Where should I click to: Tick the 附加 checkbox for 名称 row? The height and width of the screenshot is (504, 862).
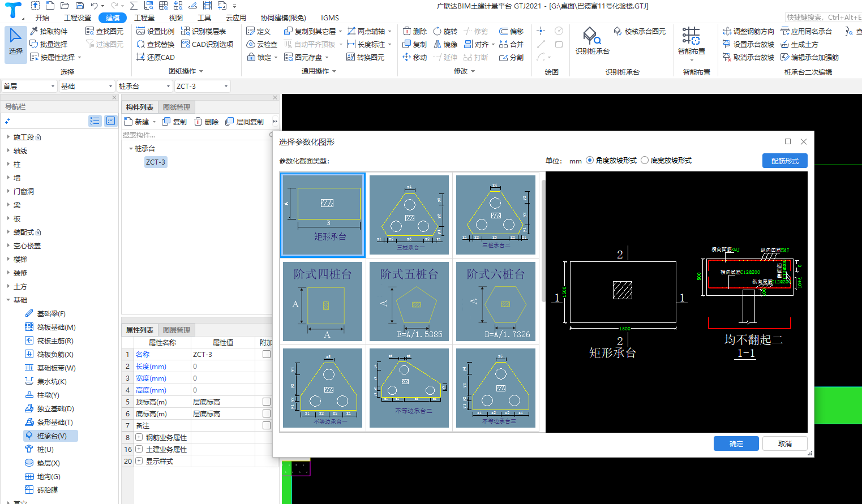[267, 354]
